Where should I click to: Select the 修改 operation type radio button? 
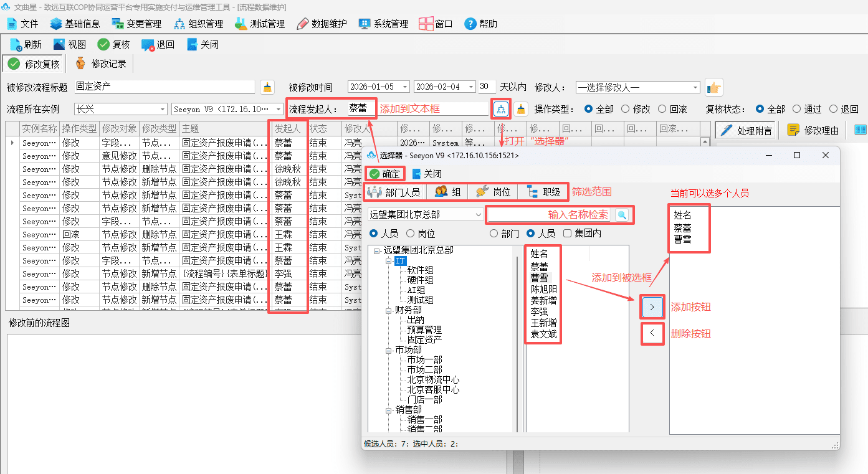[625, 109]
